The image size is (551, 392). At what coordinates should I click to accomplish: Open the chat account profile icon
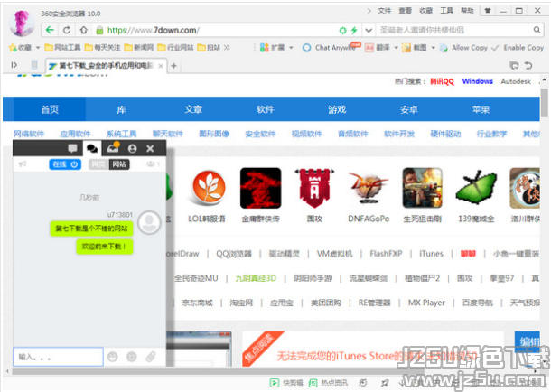pos(132,148)
